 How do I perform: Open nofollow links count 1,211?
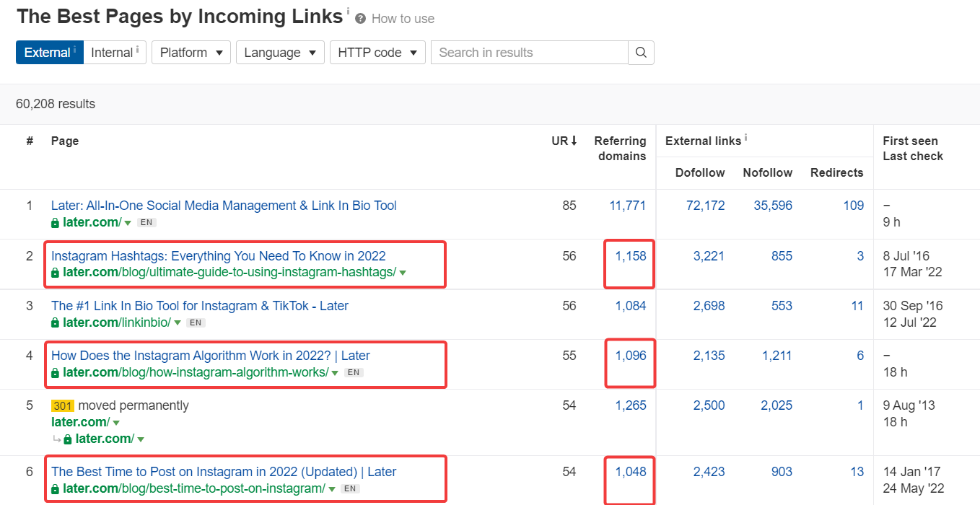(x=777, y=356)
